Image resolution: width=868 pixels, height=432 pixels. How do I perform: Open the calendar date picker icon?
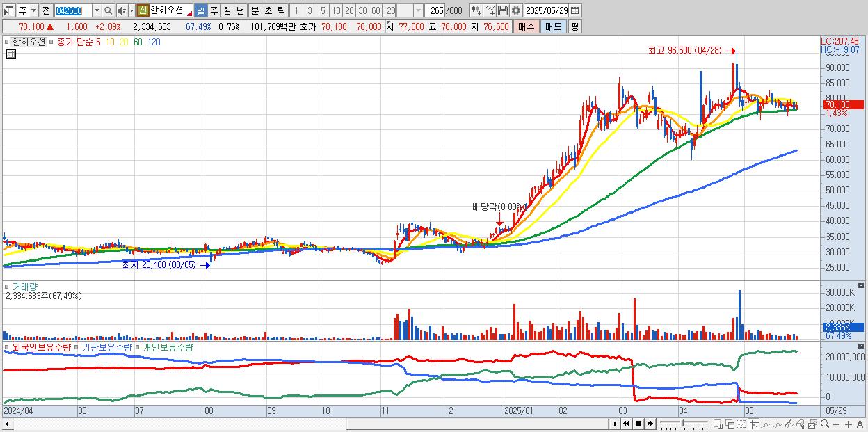pyautogui.click(x=575, y=10)
